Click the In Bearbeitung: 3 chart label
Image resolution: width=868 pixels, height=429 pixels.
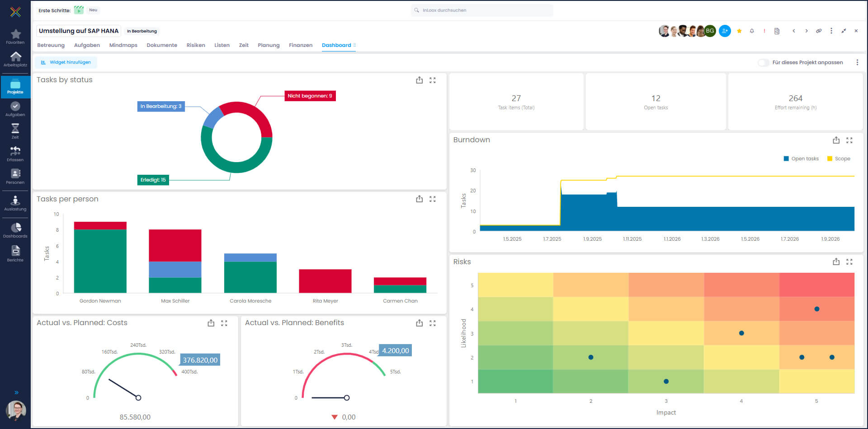point(161,106)
